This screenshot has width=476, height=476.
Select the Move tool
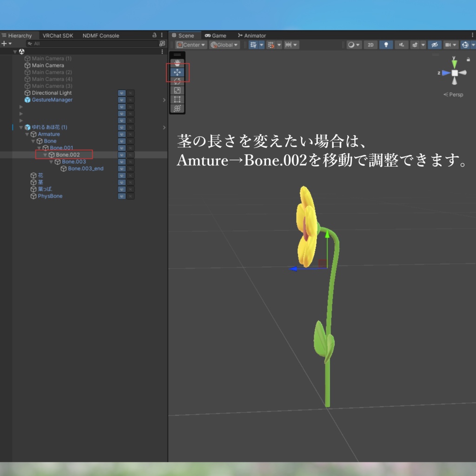tap(177, 72)
